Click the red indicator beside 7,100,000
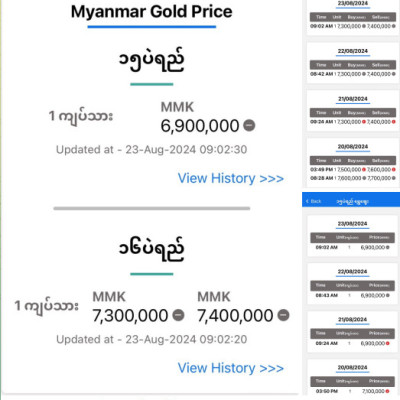 pos(387,391)
